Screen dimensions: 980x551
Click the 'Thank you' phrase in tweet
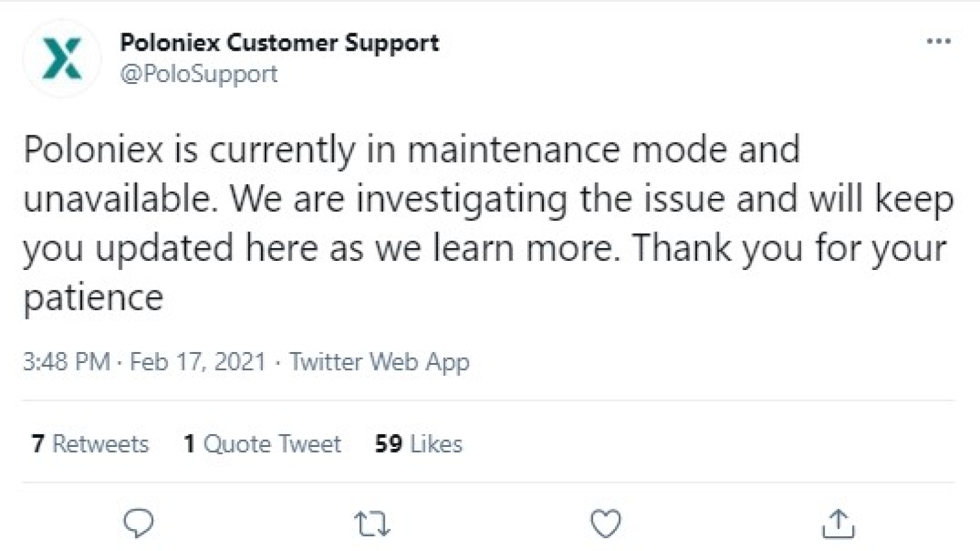click(718, 249)
